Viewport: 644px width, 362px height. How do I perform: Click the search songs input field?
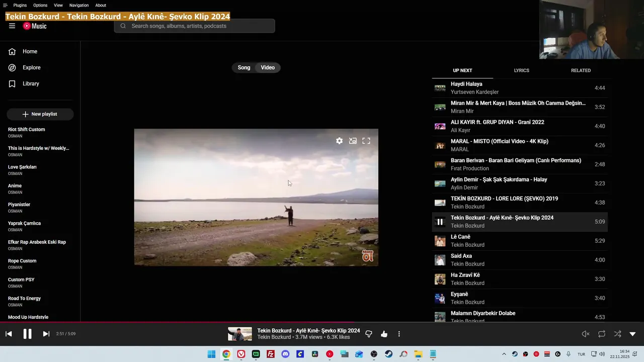point(194,26)
